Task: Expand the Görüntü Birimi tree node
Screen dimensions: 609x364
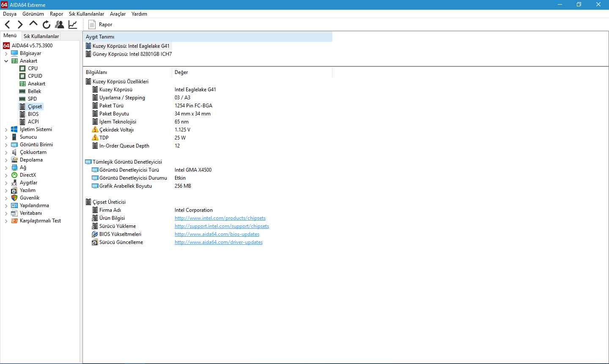Action: 6,145
